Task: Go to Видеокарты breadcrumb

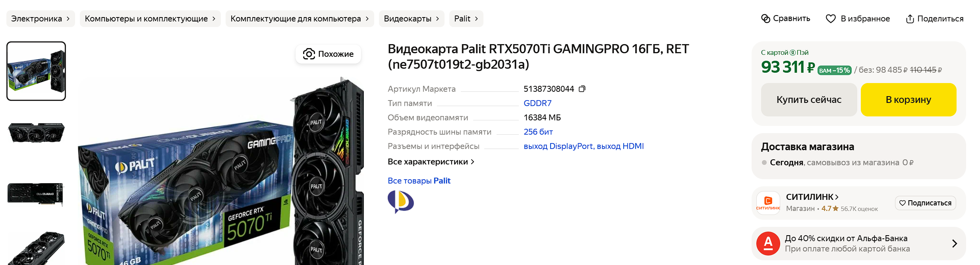Action: coord(411,19)
